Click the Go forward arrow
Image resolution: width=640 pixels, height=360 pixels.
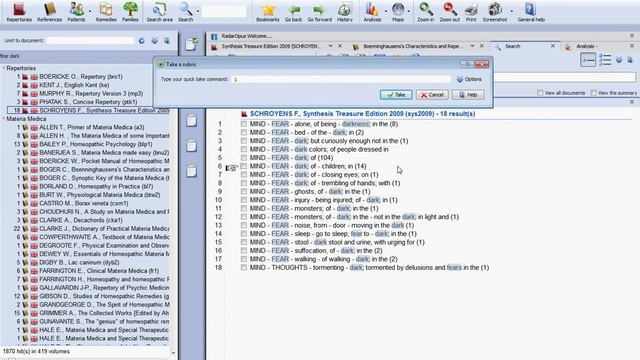[319, 11]
